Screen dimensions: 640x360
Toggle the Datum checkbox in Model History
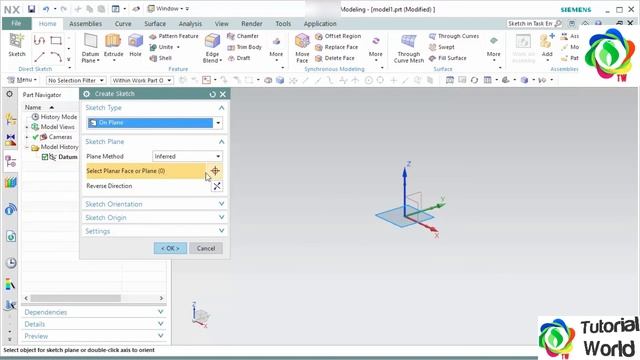(x=45, y=157)
